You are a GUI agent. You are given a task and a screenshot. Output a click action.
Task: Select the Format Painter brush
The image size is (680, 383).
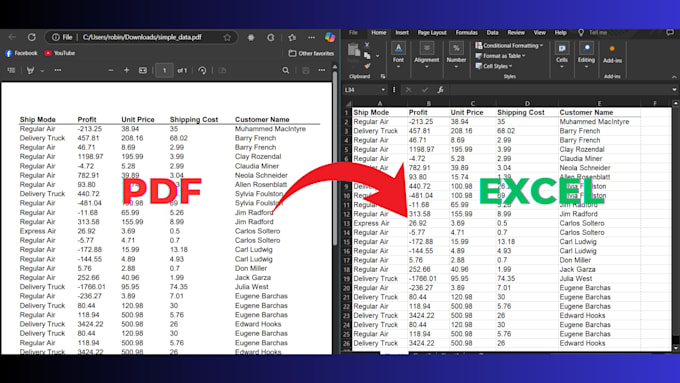tap(367, 65)
